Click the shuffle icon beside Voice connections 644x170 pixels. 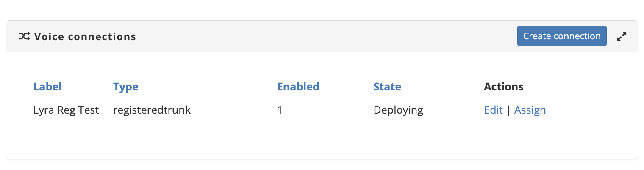pyautogui.click(x=24, y=36)
